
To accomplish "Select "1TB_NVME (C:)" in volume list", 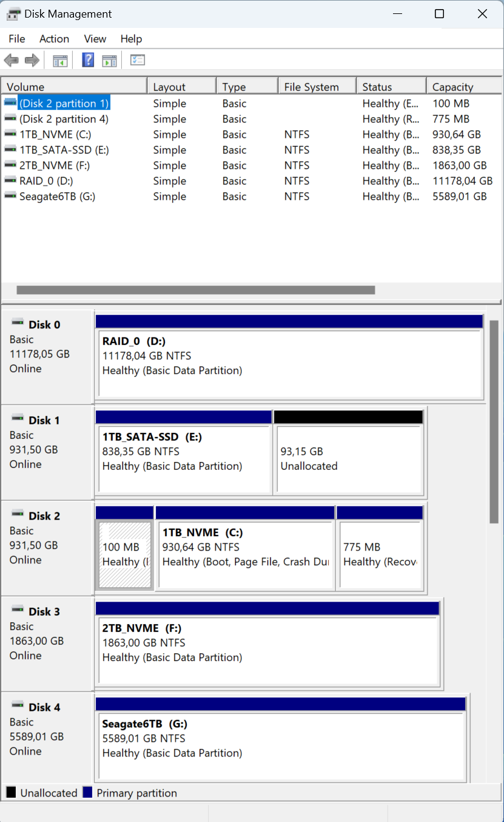I will [55, 134].
